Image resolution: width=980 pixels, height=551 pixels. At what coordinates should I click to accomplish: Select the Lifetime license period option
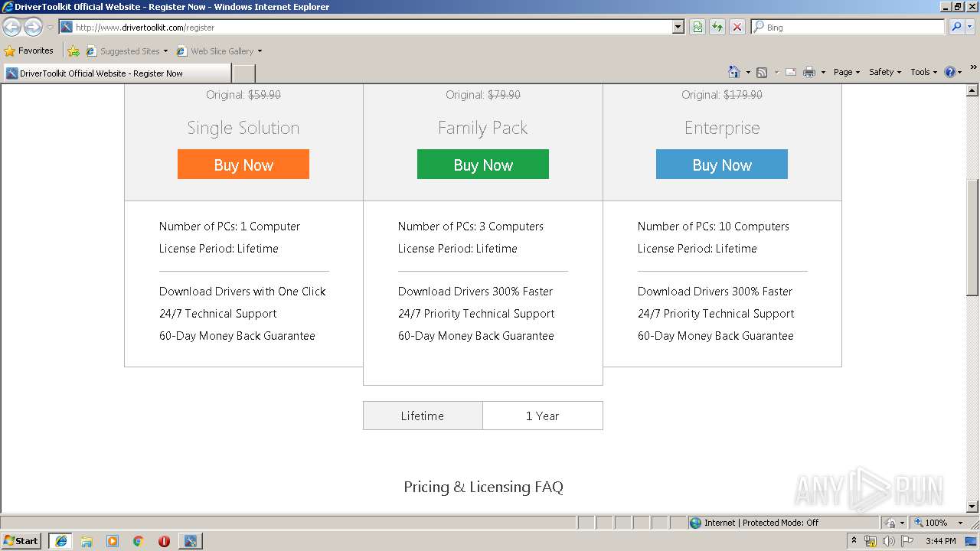423,416
